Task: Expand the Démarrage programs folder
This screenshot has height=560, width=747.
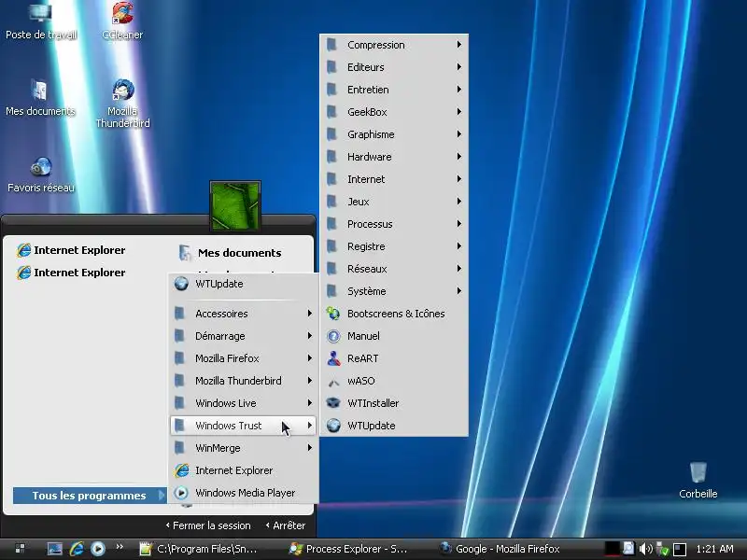Action: pyautogui.click(x=244, y=336)
